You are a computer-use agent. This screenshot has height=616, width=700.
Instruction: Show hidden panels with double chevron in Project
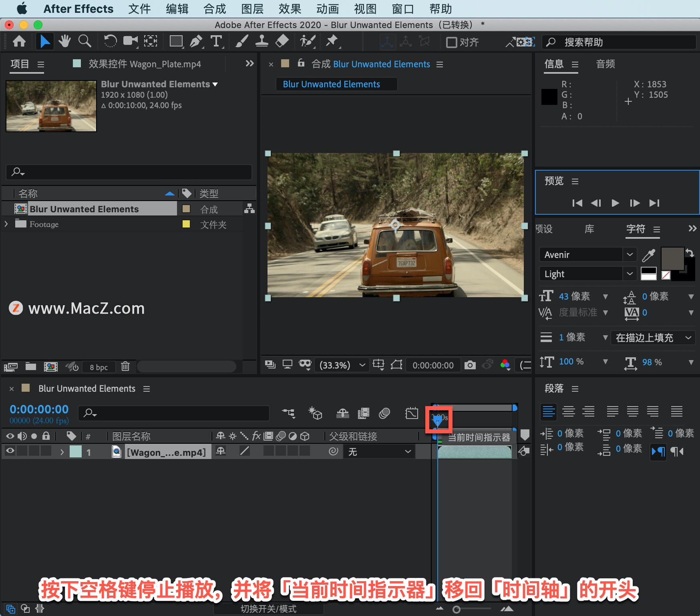(249, 63)
